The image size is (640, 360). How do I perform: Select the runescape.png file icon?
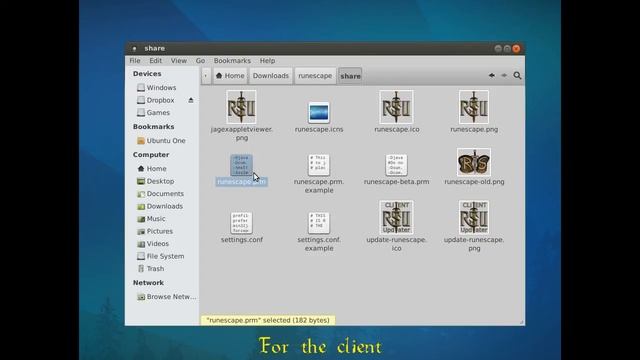coord(473,107)
